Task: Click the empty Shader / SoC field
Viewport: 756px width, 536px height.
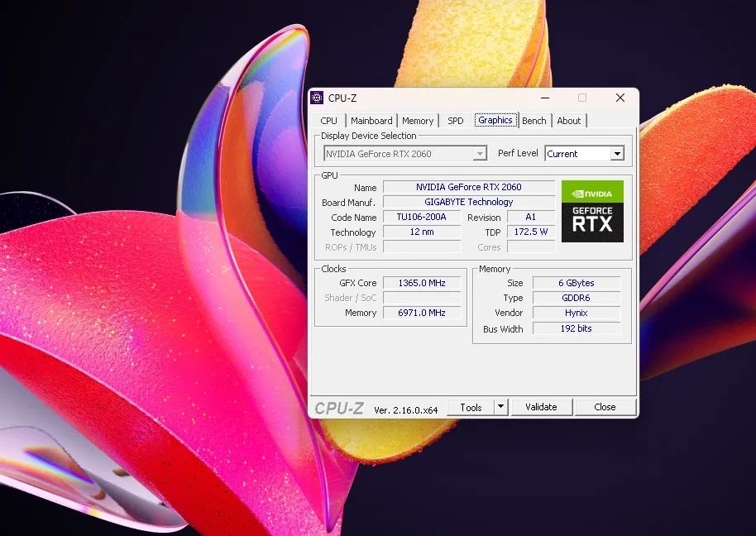Action: 421,298
